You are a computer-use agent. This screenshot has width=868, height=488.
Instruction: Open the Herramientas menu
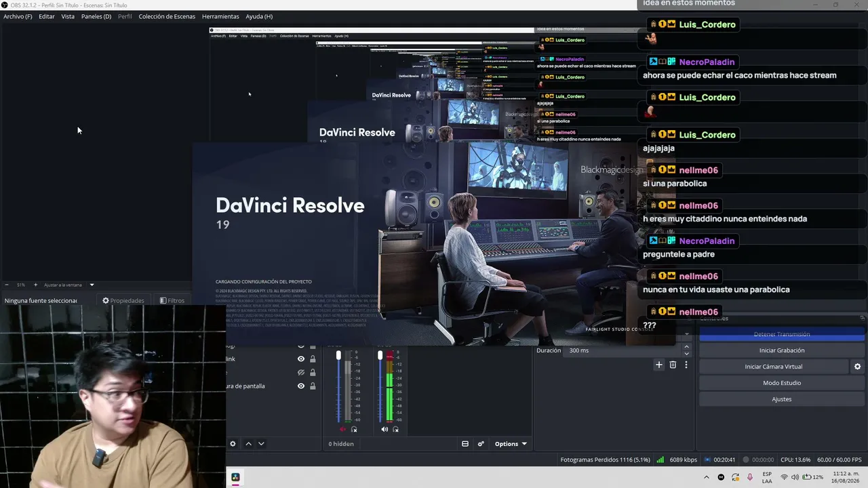[220, 16]
